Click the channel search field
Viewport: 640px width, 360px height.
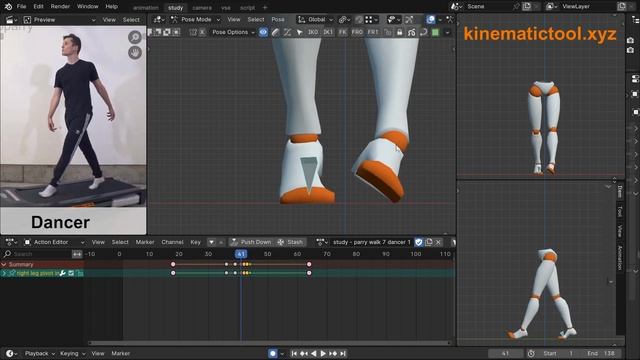pyautogui.click(x=37, y=254)
